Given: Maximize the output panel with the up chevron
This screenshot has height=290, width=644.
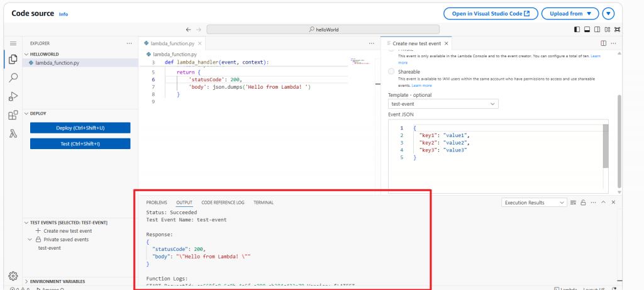Looking at the screenshot, I should tap(603, 203).
